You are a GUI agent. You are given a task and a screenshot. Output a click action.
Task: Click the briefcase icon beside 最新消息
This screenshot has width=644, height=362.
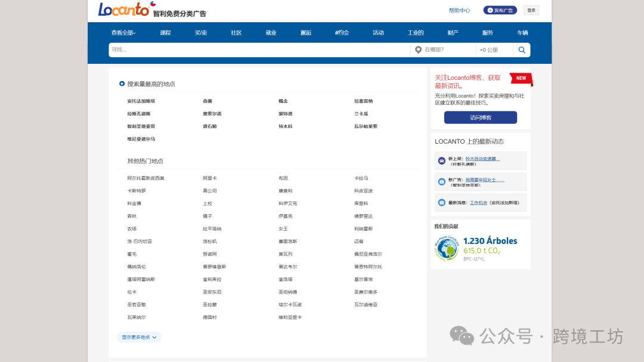click(x=442, y=202)
